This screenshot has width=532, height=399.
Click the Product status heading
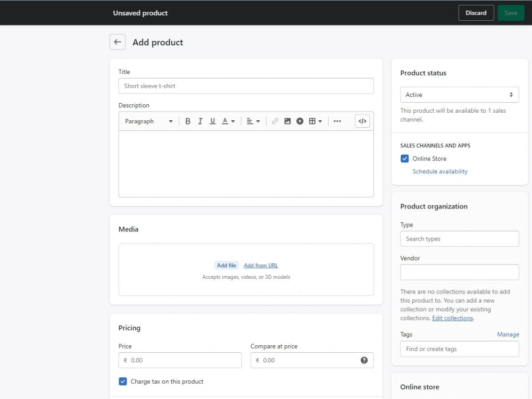click(x=423, y=73)
